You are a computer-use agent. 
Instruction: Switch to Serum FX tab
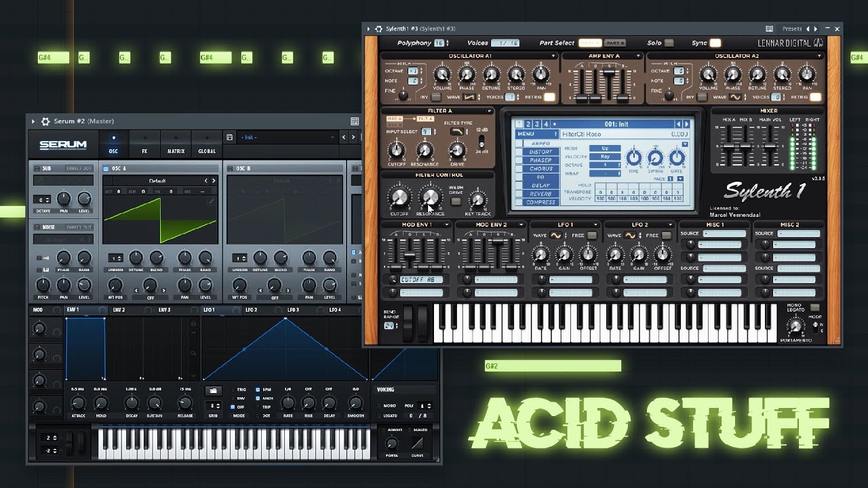(144, 143)
